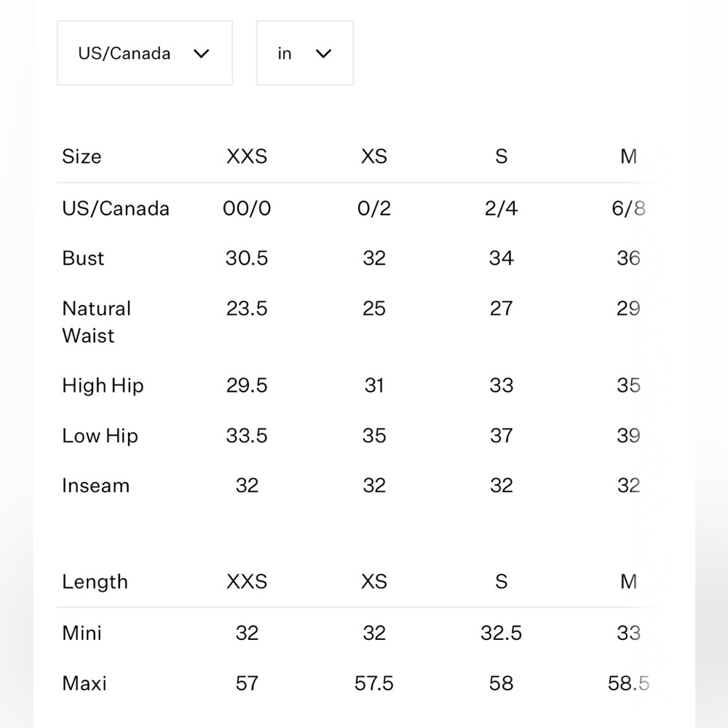Viewport: 728px width, 728px height.
Task: Open the US/Canada region dropdown
Action: pyautogui.click(x=144, y=53)
